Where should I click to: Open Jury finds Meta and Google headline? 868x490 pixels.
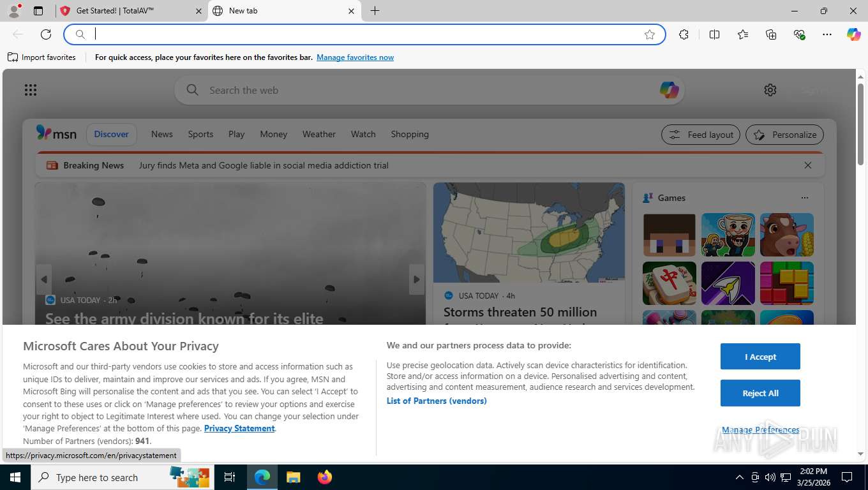[x=264, y=165]
